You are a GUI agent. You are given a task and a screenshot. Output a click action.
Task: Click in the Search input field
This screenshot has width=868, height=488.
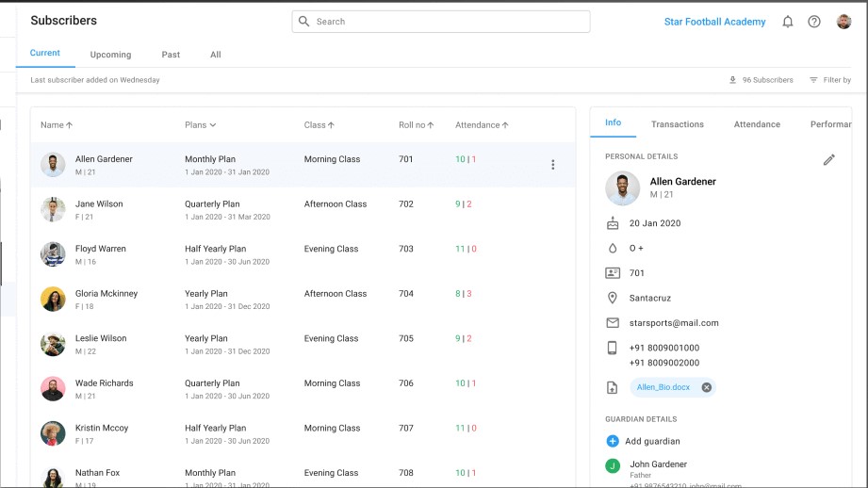(441, 22)
